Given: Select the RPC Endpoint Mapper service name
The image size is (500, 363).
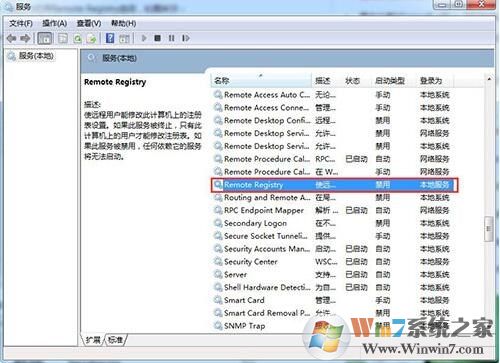Looking at the screenshot, I should pyautogui.click(x=264, y=210).
